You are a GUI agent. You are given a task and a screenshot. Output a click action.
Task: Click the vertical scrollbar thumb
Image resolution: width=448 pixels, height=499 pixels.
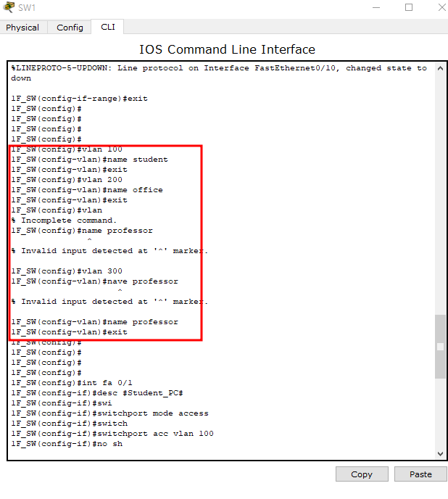pos(440,347)
